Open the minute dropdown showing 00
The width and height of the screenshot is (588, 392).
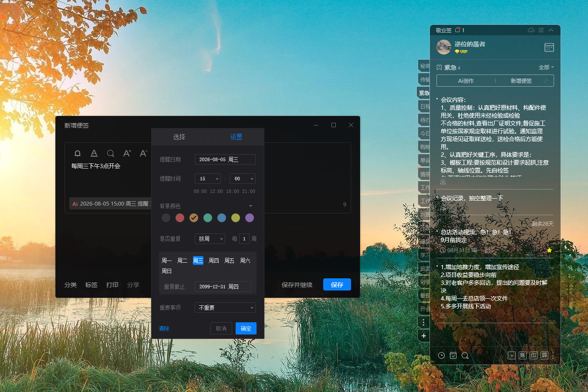coord(243,179)
